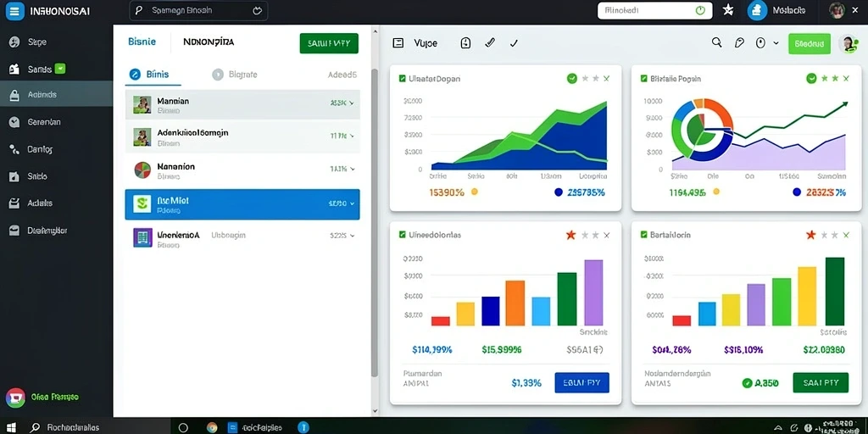
Task: Click the Windows Start button
Action: [10, 427]
